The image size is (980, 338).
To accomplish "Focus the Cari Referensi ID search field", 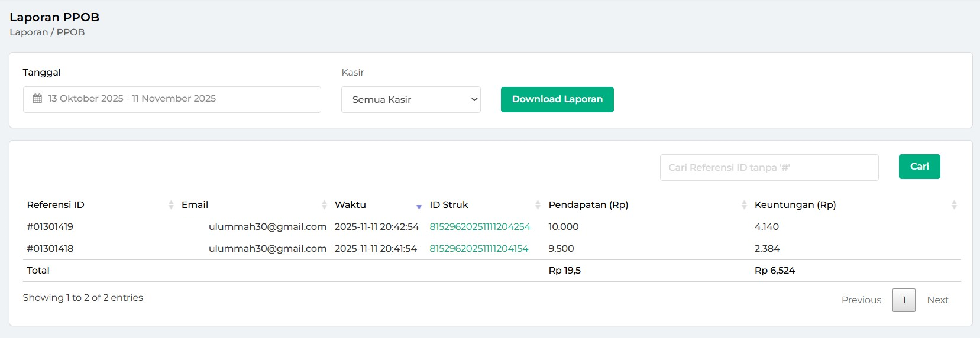I will coord(769,168).
